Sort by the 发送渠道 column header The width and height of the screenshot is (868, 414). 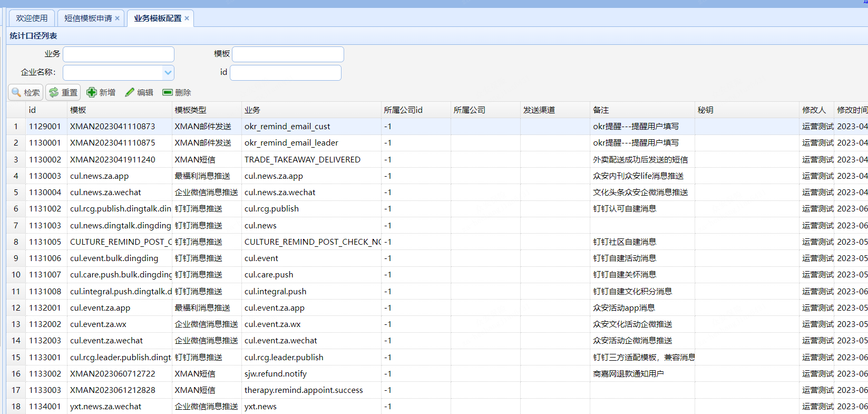pos(555,110)
